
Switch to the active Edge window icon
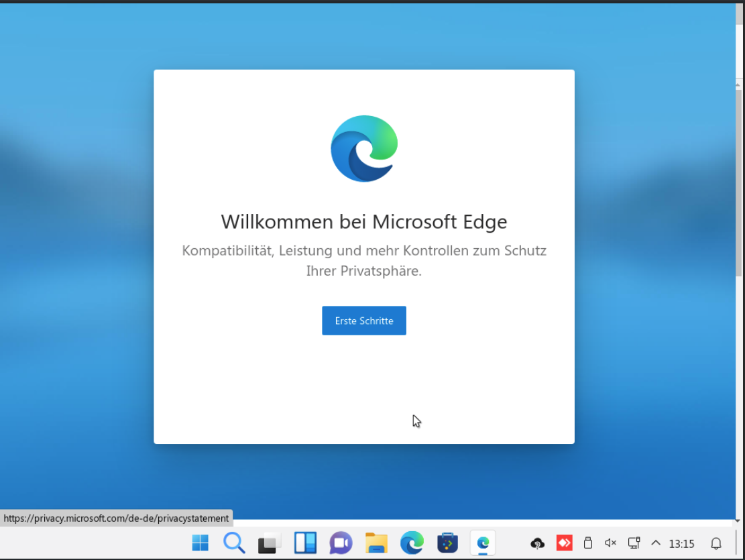click(x=483, y=543)
